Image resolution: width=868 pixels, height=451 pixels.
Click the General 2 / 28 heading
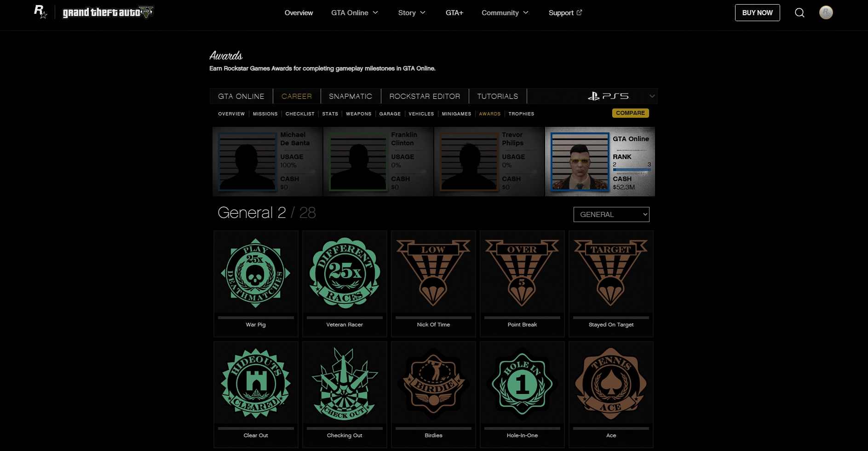266,212
